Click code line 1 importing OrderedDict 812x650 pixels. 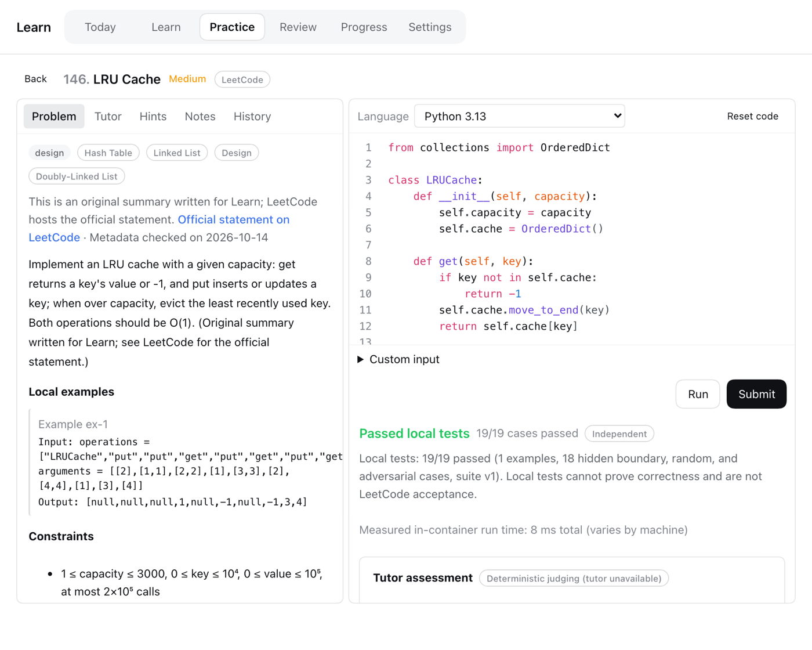pos(499,147)
